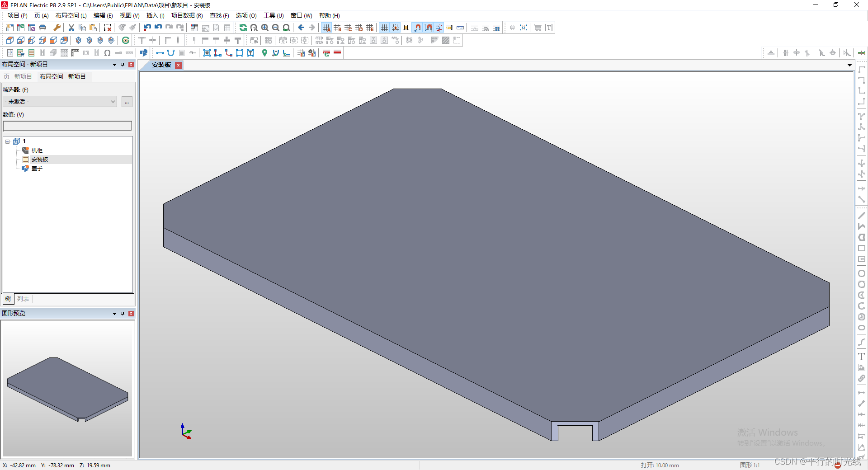Switch to the 列表 tab at panel bottom
This screenshot has width=868, height=470.
coord(23,299)
